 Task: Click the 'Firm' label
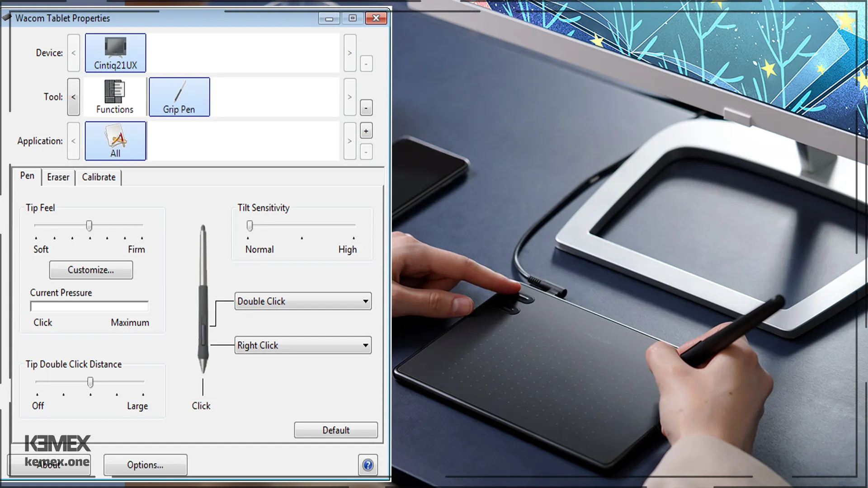(137, 249)
